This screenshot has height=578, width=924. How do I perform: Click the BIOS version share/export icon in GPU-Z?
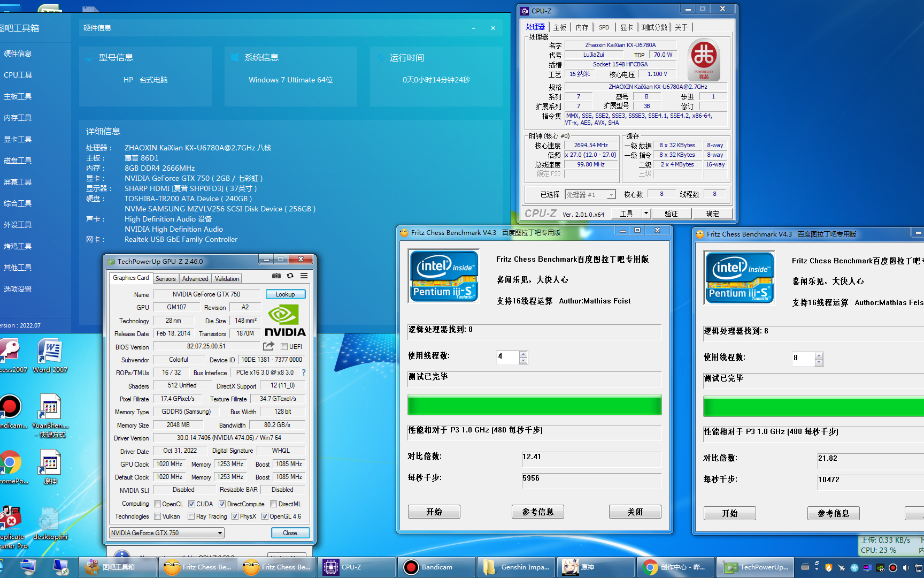click(x=268, y=346)
